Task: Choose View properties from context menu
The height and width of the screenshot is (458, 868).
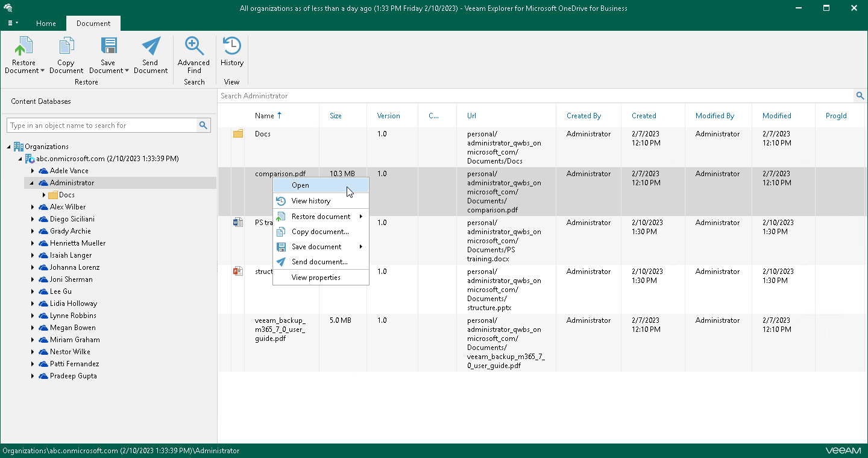Action: [321, 278]
